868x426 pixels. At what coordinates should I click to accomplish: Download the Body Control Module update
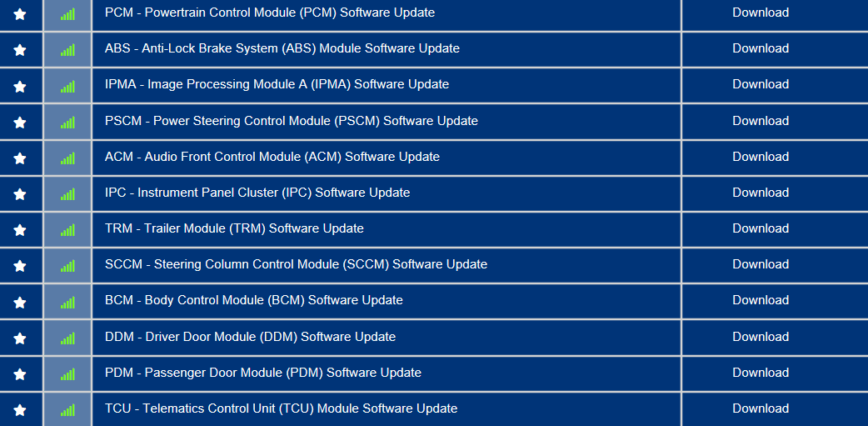[761, 300]
